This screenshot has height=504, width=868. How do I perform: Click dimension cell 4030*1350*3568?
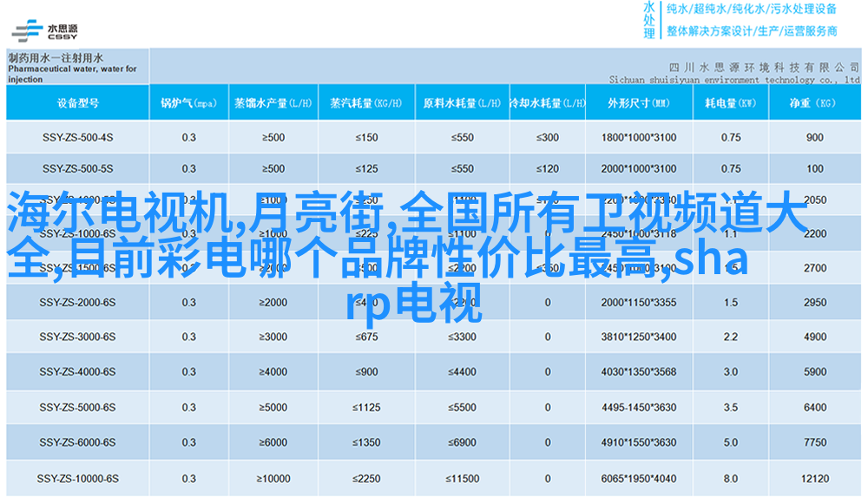[x=639, y=372]
